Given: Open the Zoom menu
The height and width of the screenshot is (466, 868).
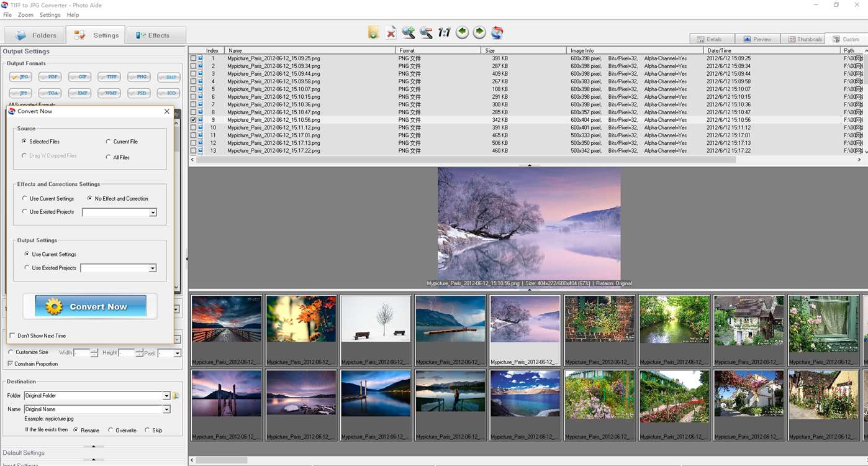Looking at the screenshot, I should (x=25, y=15).
